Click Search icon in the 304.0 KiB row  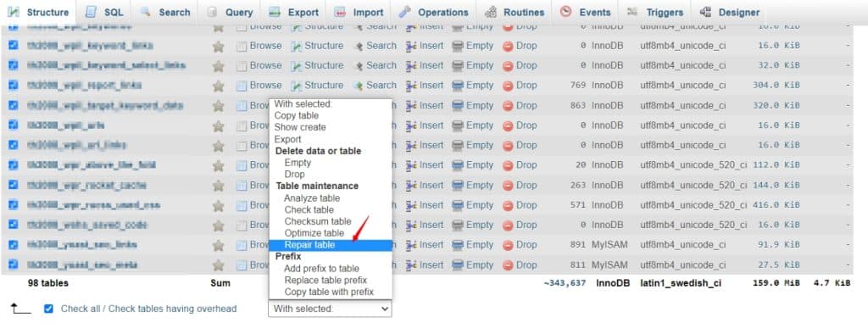(359, 86)
